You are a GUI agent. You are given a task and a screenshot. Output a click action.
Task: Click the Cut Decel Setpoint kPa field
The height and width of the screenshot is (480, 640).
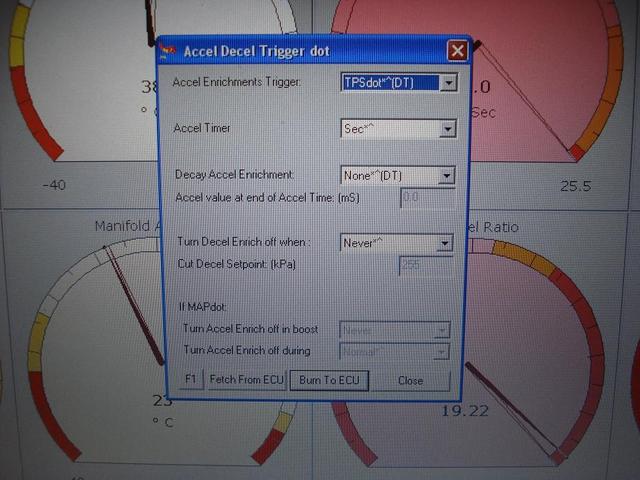(x=426, y=265)
